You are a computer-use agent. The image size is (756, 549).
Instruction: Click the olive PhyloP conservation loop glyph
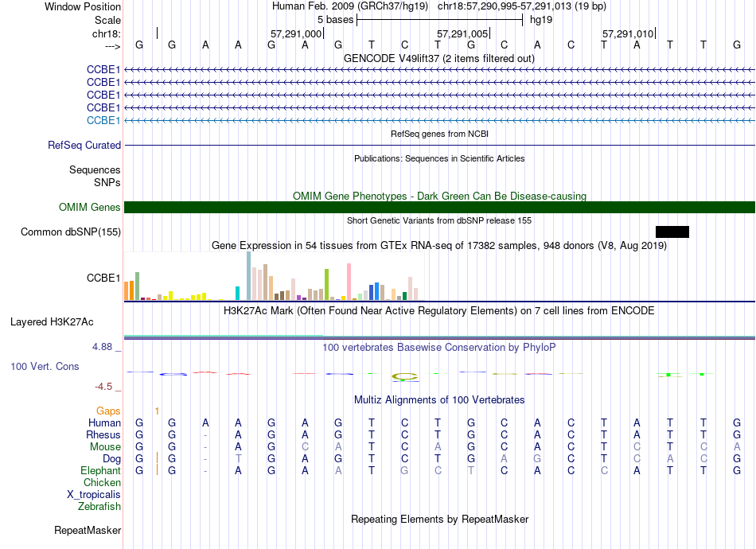pyautogui.click(x=405, y=377)
